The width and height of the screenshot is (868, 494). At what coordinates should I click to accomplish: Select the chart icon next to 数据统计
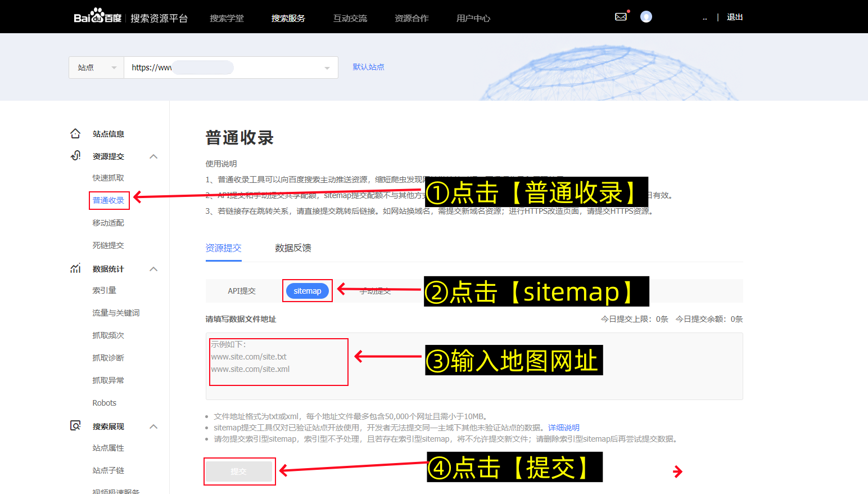tap(75, 268)
